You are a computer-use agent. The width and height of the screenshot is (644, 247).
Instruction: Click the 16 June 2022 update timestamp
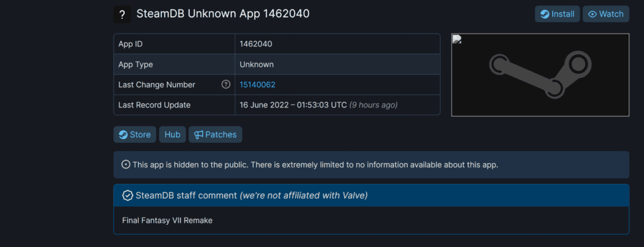tap(293, 105)
